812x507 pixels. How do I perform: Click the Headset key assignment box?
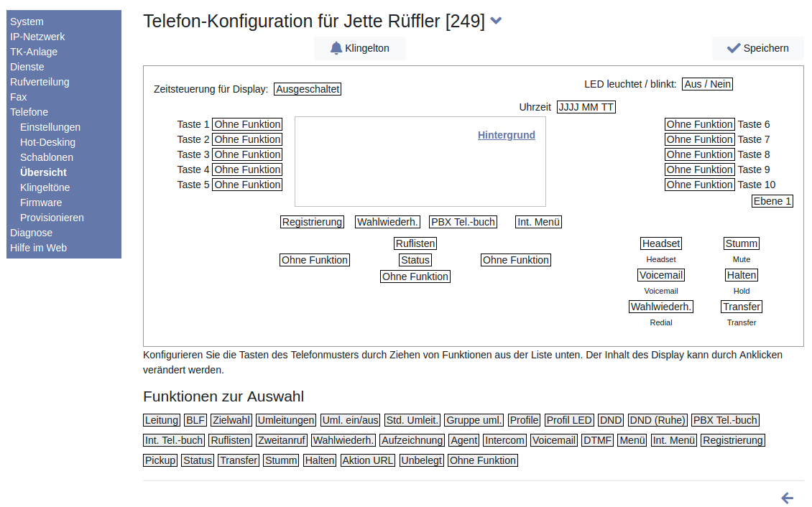click(x=660, y=243)
